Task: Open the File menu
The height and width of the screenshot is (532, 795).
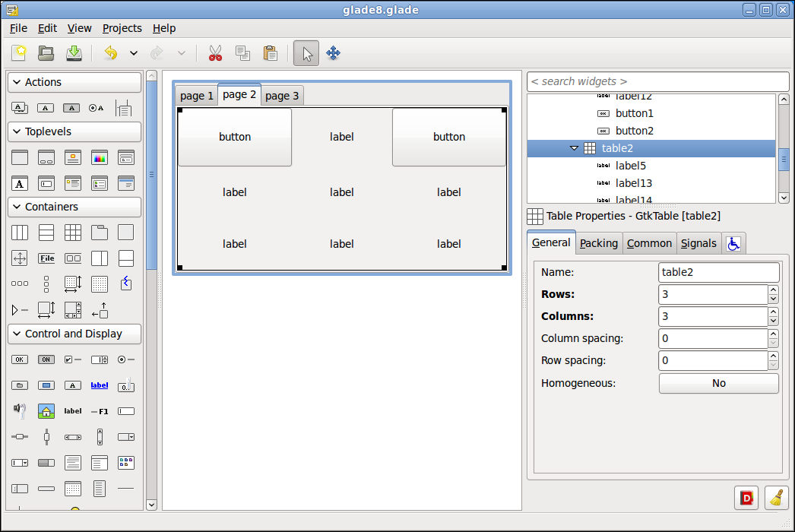Action: 19,28
